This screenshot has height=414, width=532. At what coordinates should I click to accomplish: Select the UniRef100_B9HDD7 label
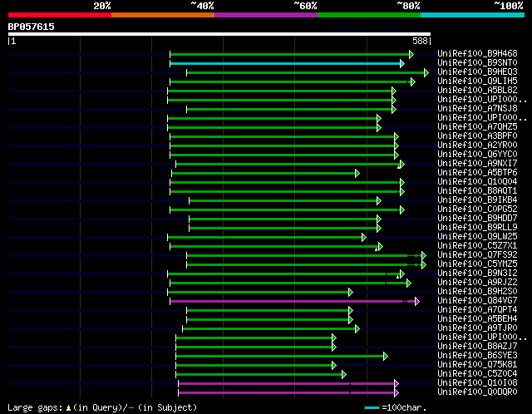point(477,219)
